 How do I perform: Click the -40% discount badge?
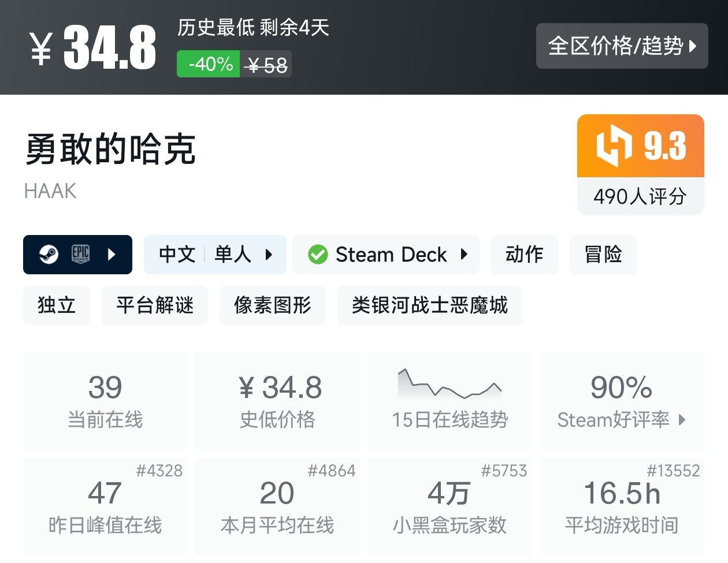pos(209,64)
